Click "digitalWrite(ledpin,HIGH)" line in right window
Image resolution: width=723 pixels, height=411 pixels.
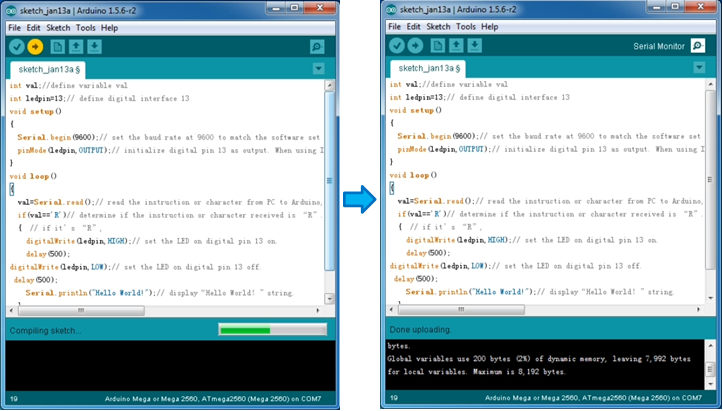pyautogui.click(x=532, y=240)
